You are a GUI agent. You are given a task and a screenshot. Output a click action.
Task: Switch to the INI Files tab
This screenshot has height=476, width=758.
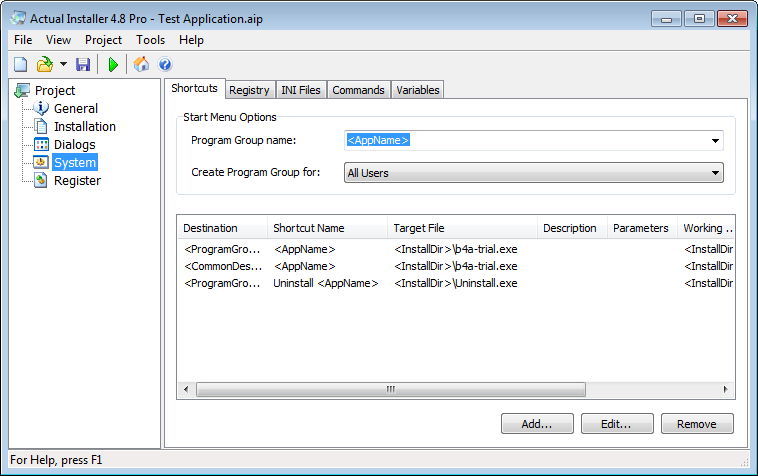(301, 90)
